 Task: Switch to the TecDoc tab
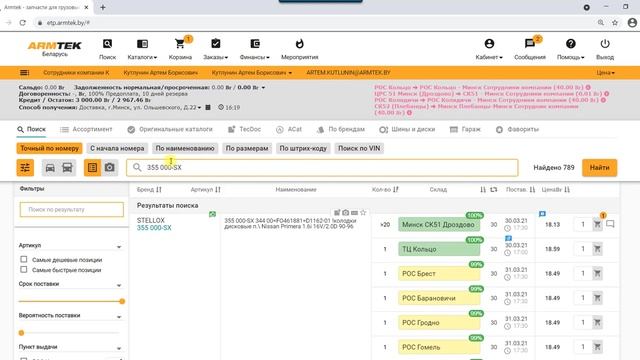(x=244, y=129)
